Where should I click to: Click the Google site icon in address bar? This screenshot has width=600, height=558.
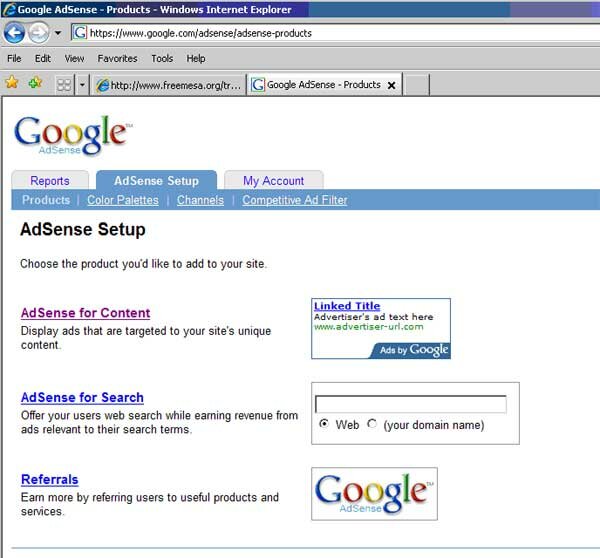(80, 33)
